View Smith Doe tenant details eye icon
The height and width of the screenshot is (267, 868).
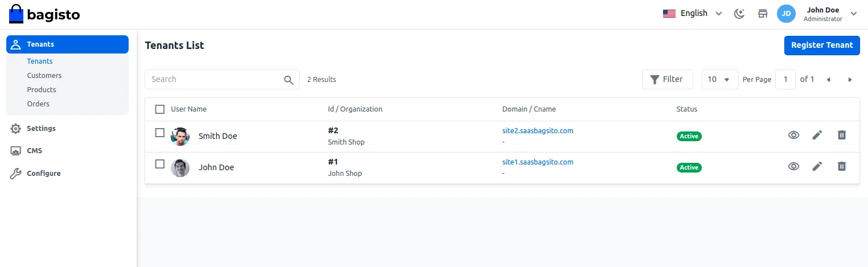[x=793, y=135]
